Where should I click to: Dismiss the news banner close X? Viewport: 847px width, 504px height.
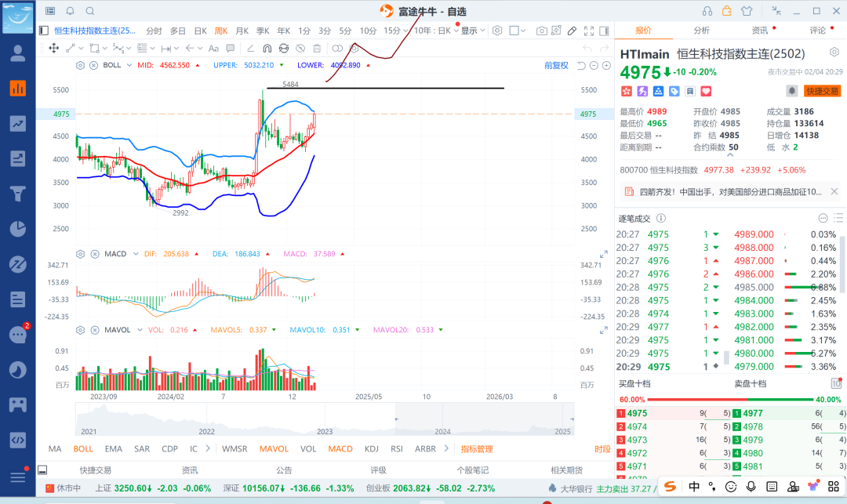coord(834,191)
